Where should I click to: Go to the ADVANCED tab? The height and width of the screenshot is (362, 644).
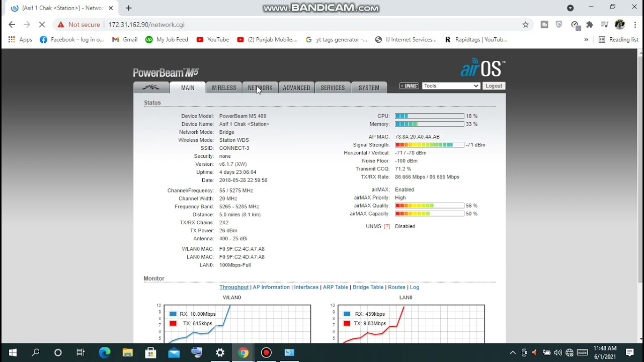tap(296, 87)
